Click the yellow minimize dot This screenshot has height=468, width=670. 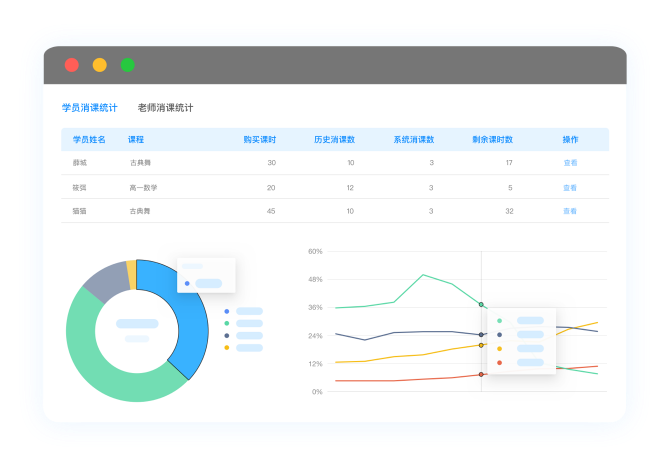click(x=100, y=65)
